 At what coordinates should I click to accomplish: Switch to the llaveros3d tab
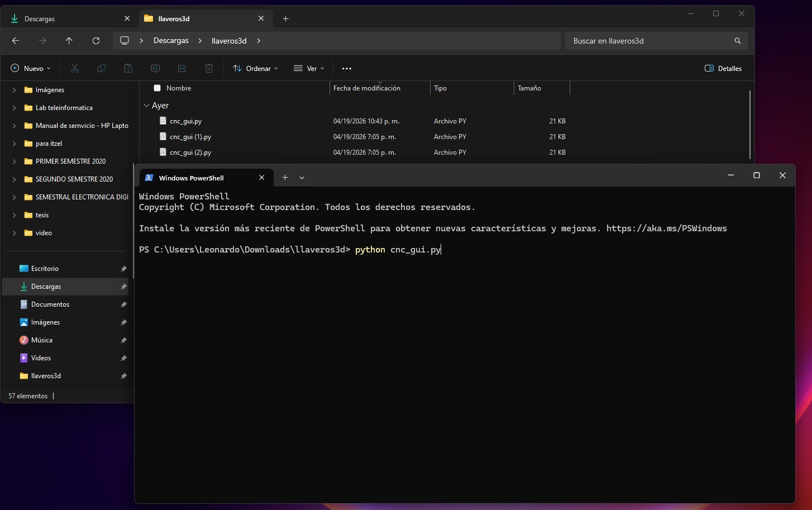point(204,18)
